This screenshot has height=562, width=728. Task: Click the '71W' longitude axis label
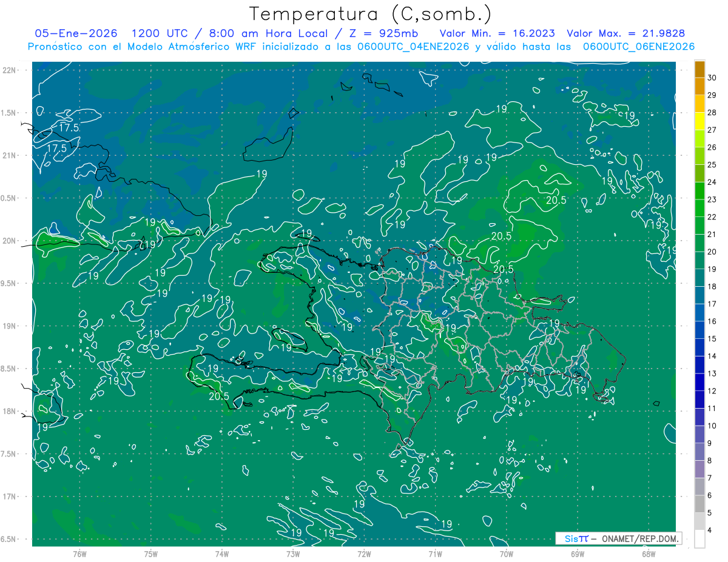435,554
